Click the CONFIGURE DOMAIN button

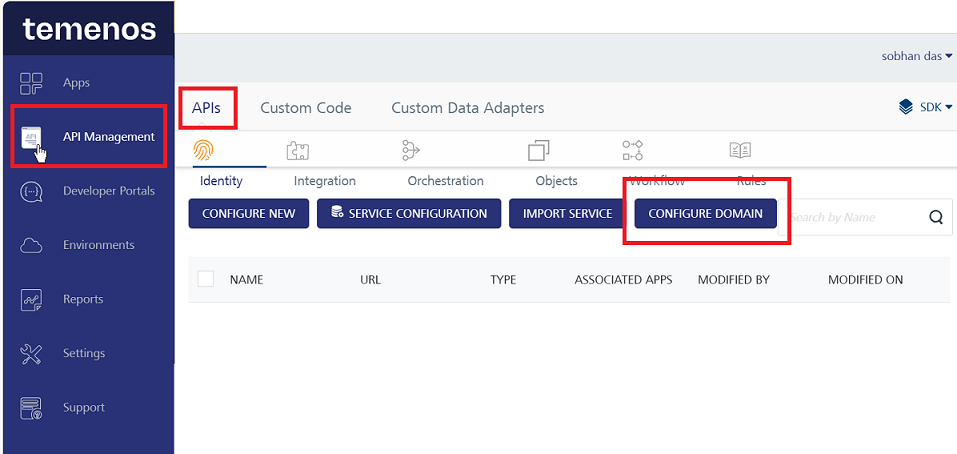point(706,214)
